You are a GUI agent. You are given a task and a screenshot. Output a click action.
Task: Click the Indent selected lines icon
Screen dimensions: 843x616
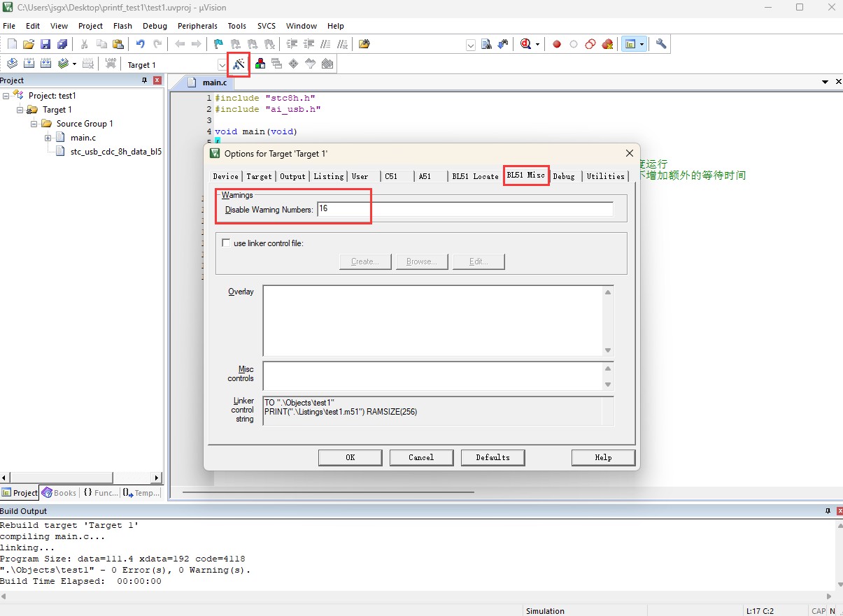[292, 44]
